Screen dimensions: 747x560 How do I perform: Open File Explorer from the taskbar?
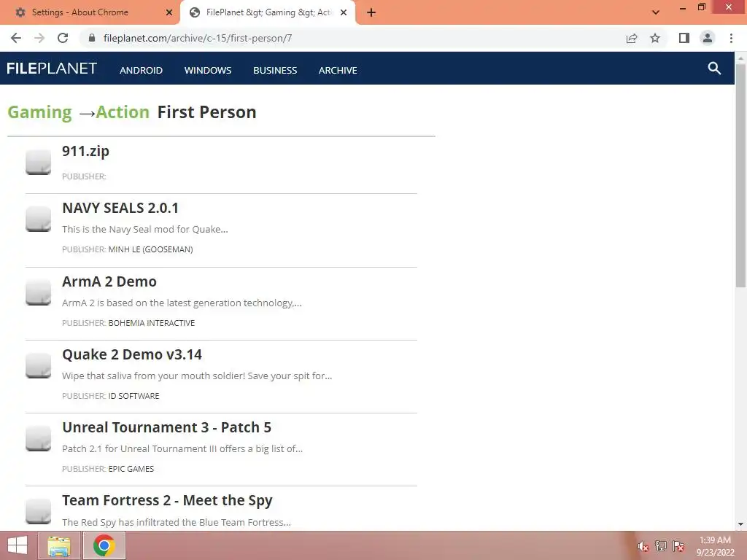59,545
